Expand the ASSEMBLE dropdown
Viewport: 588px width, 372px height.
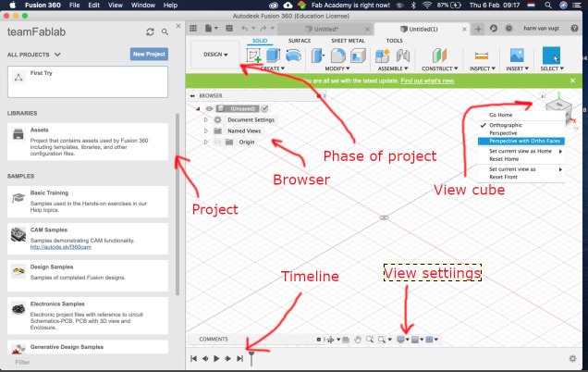pyautogui.click(x=393, y=68)
